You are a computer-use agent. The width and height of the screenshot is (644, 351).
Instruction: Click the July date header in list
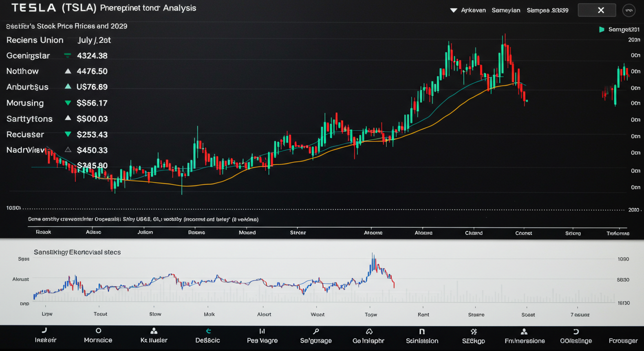coord(94,40)
